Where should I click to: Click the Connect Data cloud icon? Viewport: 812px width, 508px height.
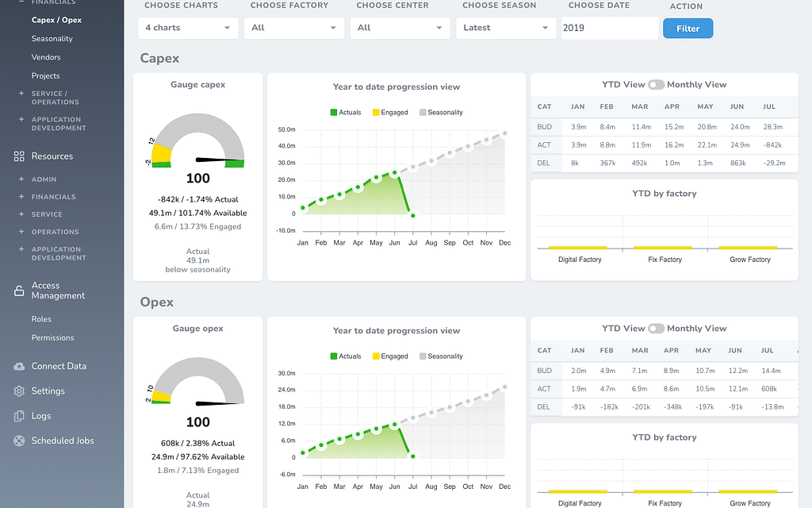pos(19,366)
